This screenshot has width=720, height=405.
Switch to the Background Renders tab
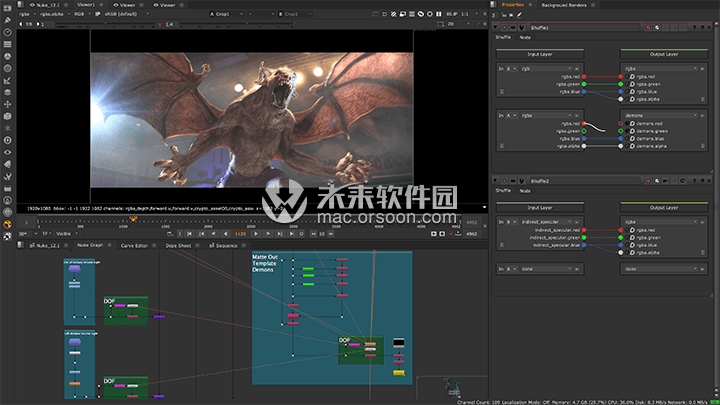(564, 5)
